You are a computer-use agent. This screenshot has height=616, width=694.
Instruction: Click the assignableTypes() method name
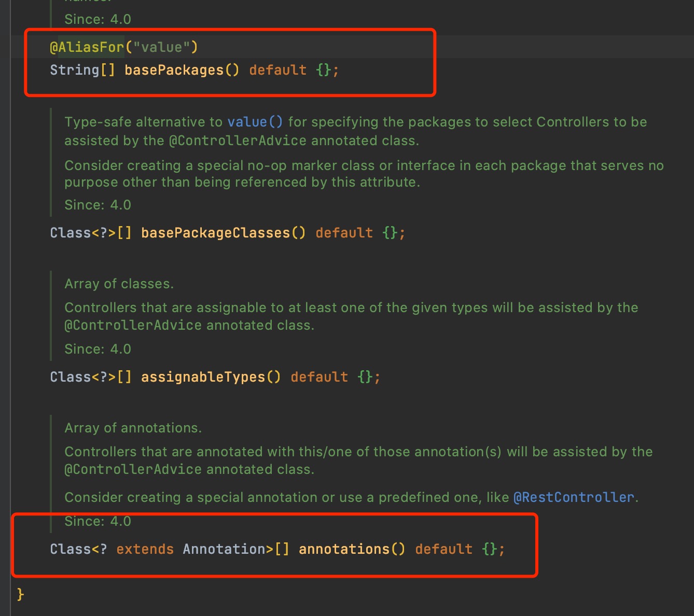pyautogui.click(x=211, y=377)
